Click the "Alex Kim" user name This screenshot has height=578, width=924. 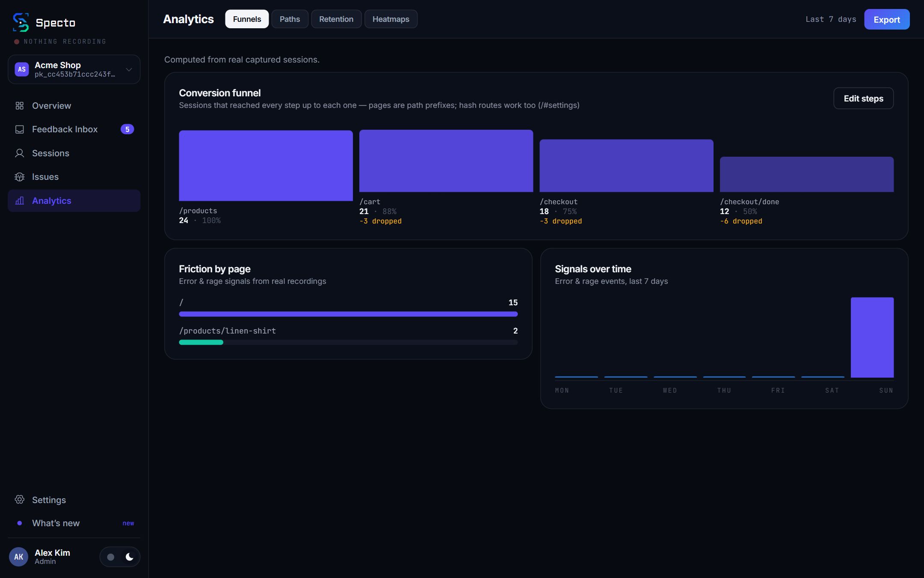click(x=52, y=552)
